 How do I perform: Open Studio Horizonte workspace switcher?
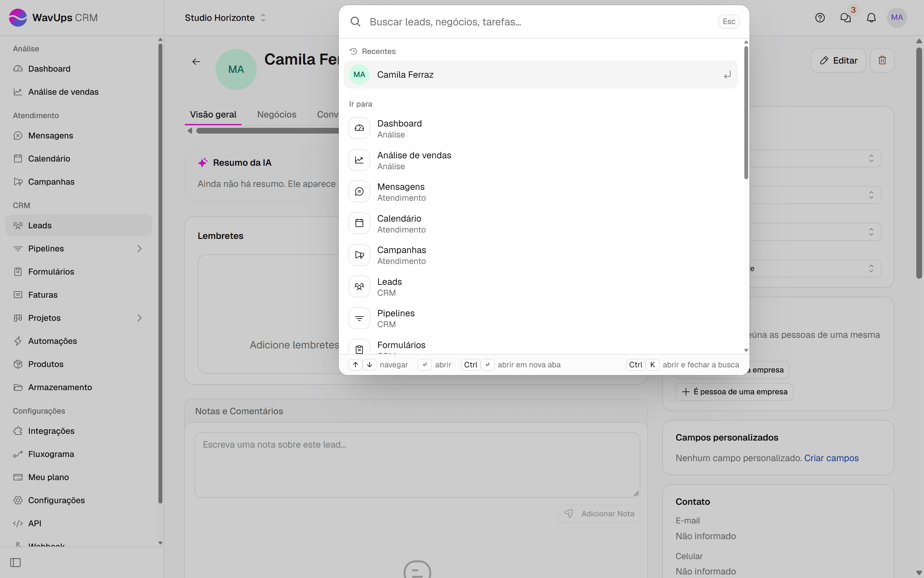(x=225, y=18)
